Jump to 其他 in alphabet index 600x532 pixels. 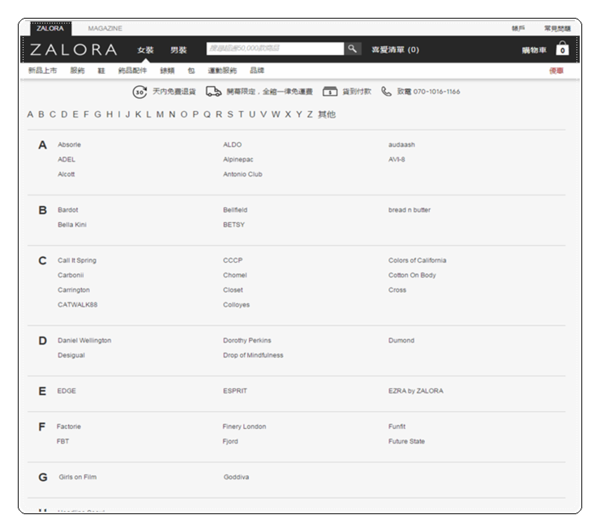click(x=327, y=114)
